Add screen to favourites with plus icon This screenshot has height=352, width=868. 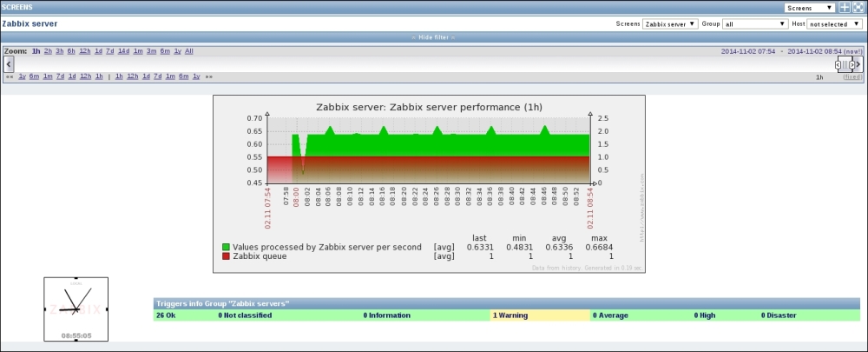click(x=845, y=7)
